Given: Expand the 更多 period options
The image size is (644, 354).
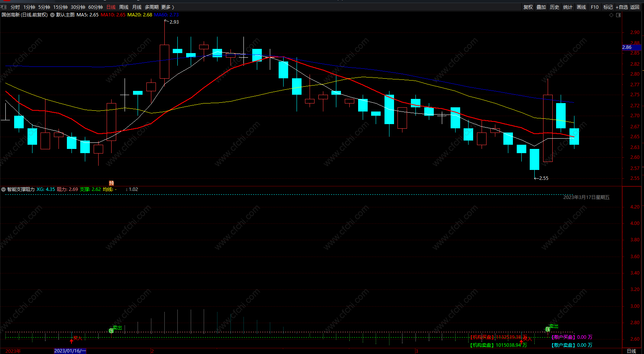Looking at the screenshot, I should click(x=167, y=7).
